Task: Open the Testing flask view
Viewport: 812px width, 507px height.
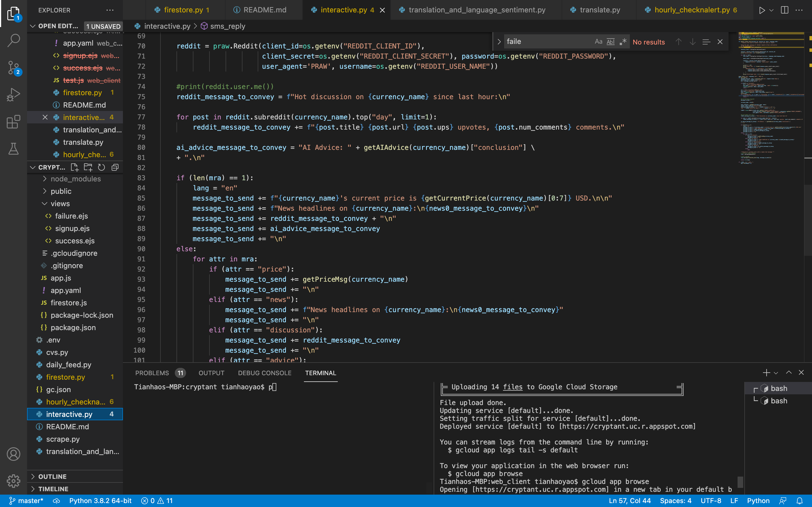Action: (x=14, y=149)
